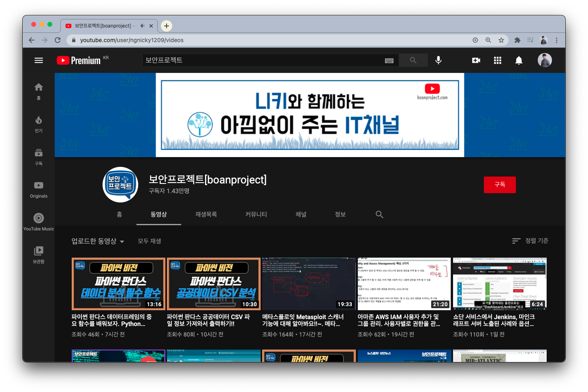The image size is (588, 392).
Task: Mute the tab via speaker icon
Action: click(142, 26)
